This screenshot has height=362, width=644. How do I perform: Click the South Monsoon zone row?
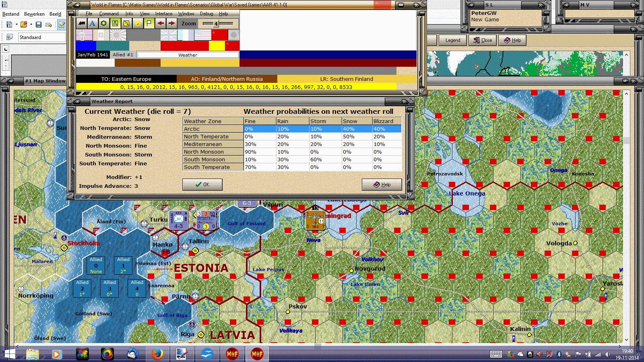[x=292, y=160]
